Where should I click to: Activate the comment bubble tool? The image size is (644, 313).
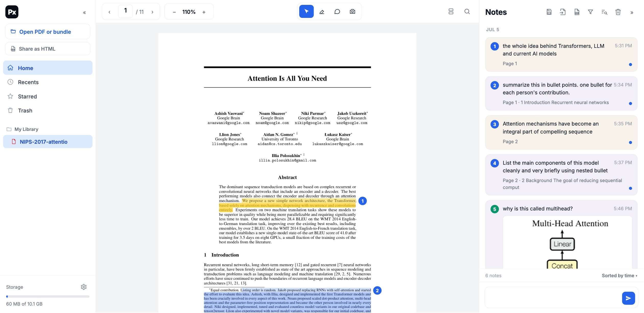tap(337, 12)
